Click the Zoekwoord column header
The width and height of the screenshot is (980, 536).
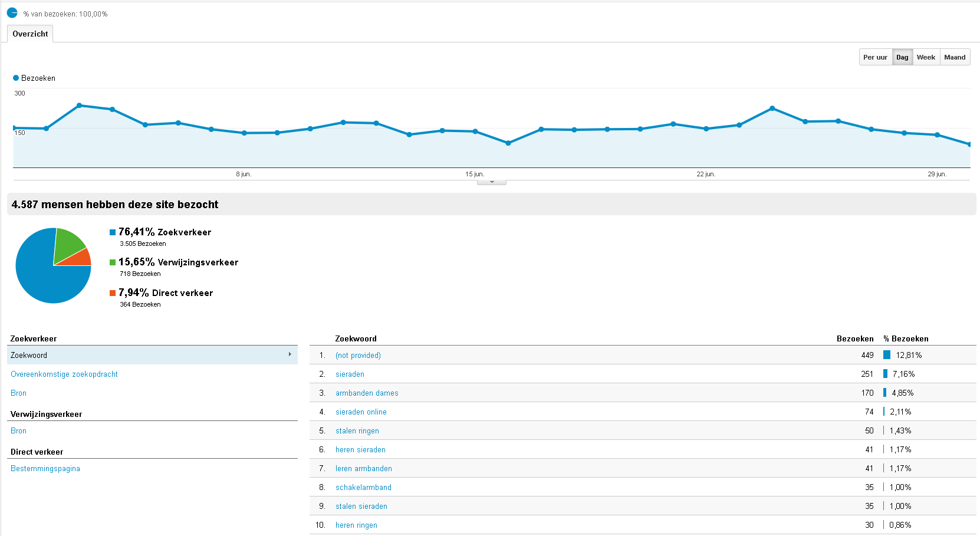click(x=356, y=338)
